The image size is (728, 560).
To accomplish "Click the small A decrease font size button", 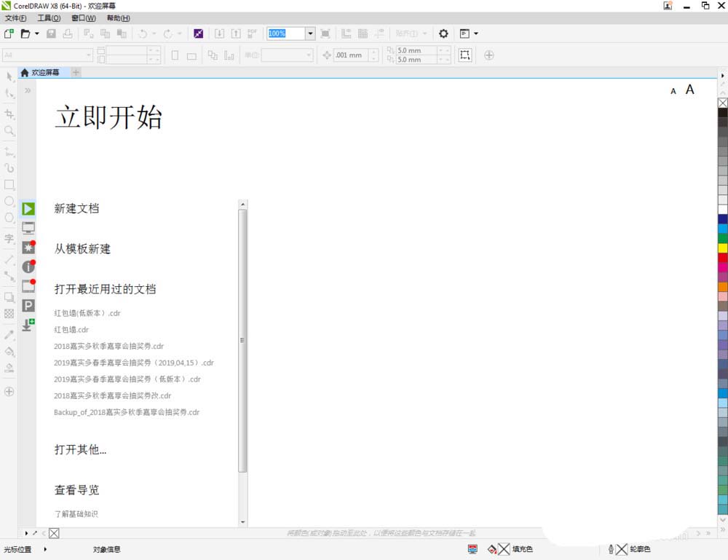I will click(x=673, y=92).
